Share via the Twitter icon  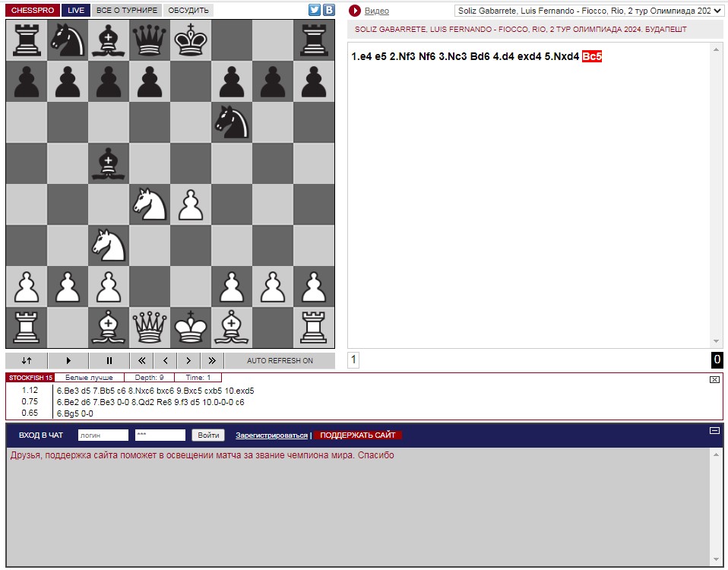click(315, 10)
